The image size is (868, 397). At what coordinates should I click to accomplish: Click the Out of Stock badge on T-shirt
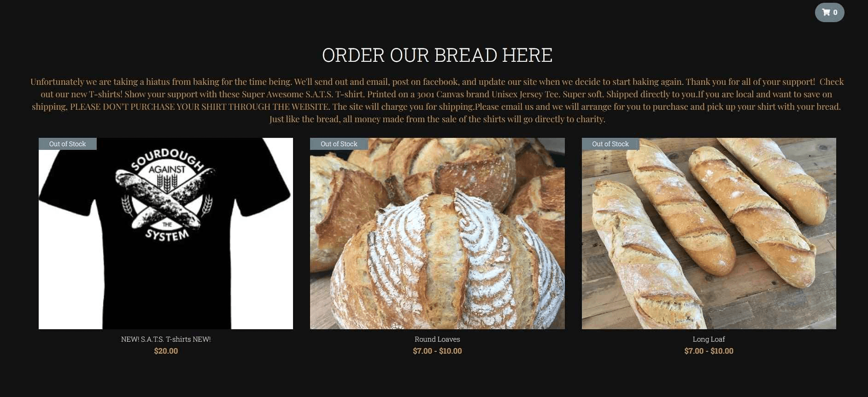coord(68,144)
